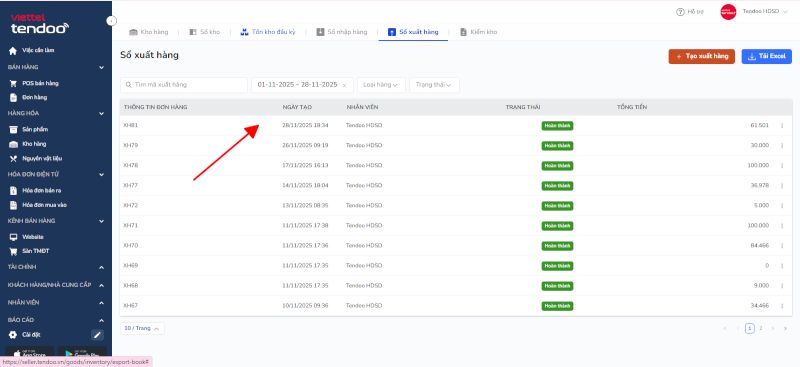Open the more options menu for row XH78
This screenshot has width=800, height=367.
click(782, 165)
